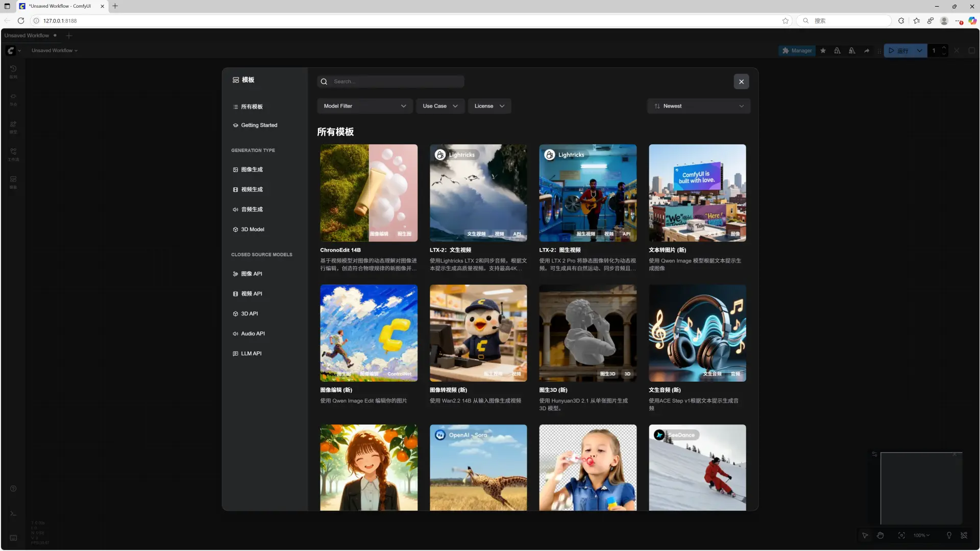Select Getting Started in sidebar

click(259, 125)
